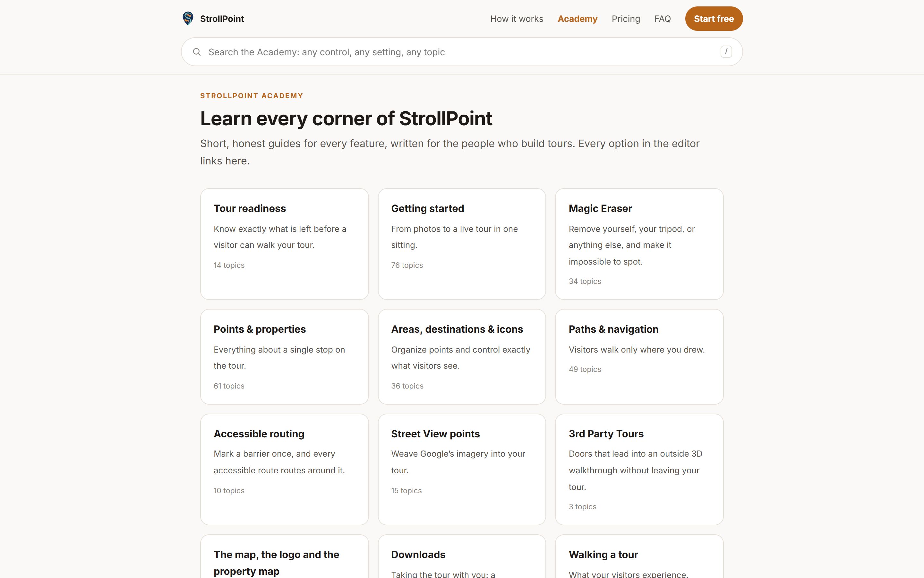Open the Walking a tour card
The image size is (924, 578).
point(639,556)
